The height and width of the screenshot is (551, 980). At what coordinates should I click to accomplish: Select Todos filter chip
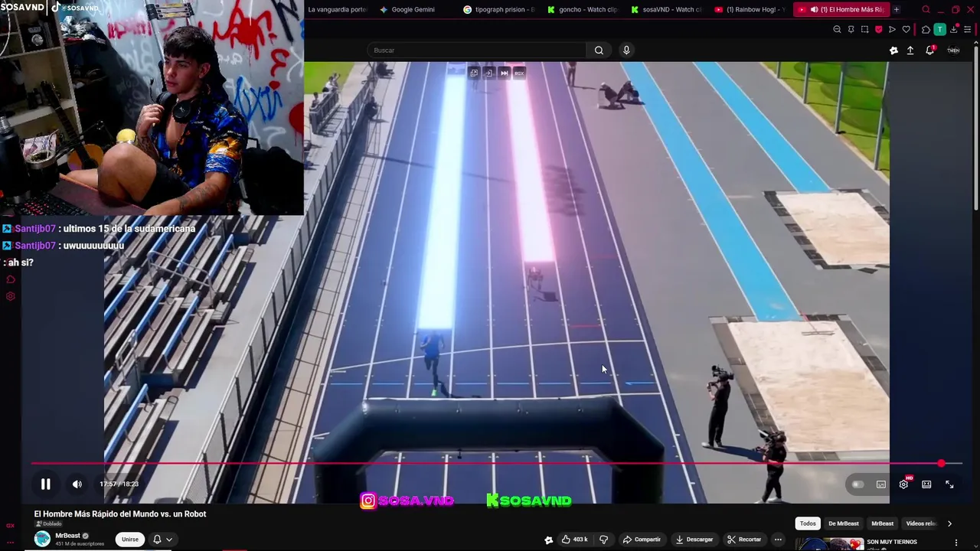pyautogui.click(x=808, y=523)
